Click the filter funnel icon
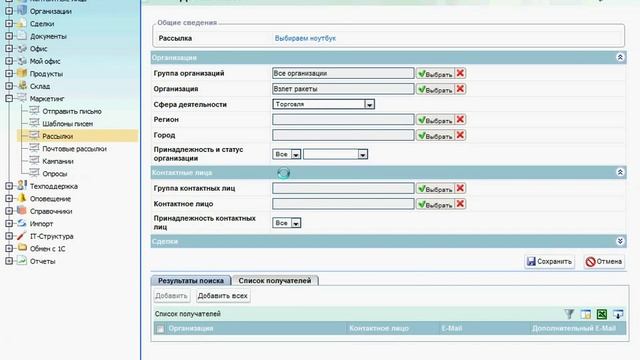The image size is (640, 360). 569,314
